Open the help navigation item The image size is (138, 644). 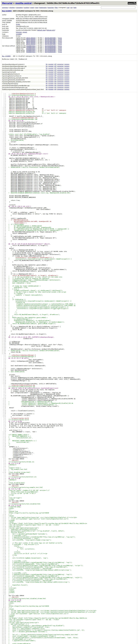75,8
